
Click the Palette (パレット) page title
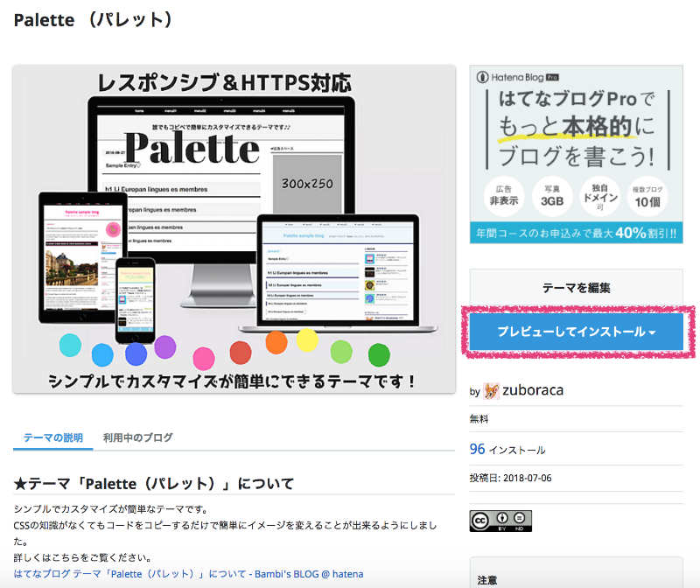[x=93, y=20]
